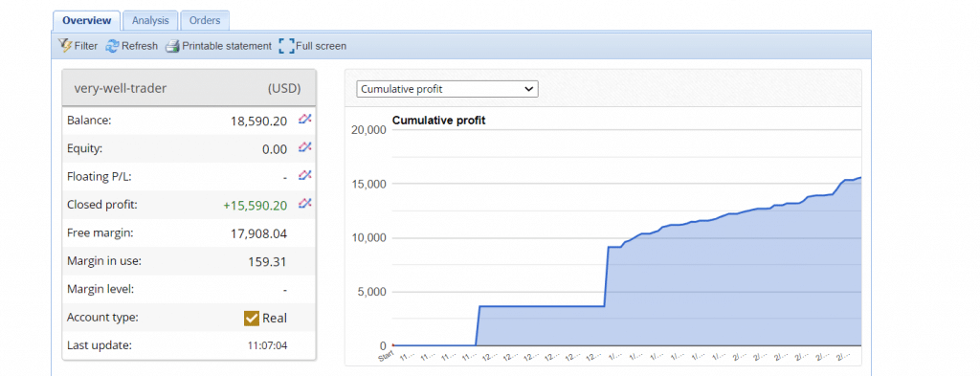
Task: Open chart icon beside Floating P/L
Action: tap(304, 175)
